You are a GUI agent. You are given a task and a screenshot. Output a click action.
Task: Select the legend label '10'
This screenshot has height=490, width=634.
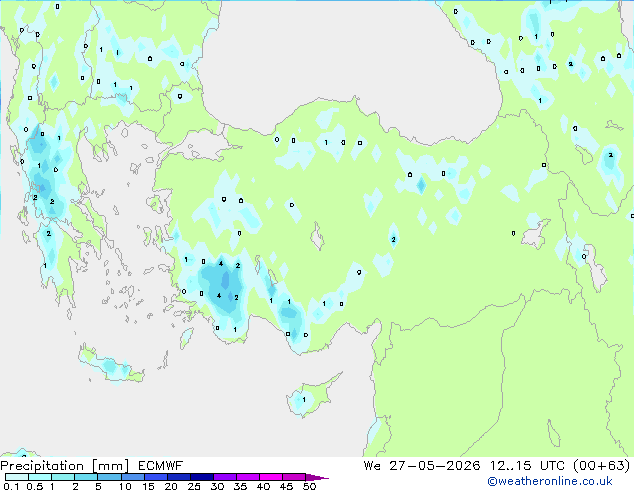[125, 486]
